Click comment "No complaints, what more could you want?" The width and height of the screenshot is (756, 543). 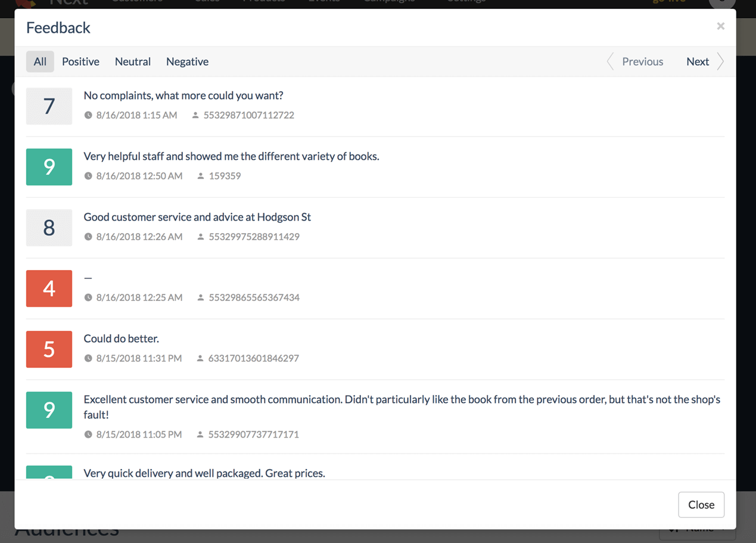[183, 95]
